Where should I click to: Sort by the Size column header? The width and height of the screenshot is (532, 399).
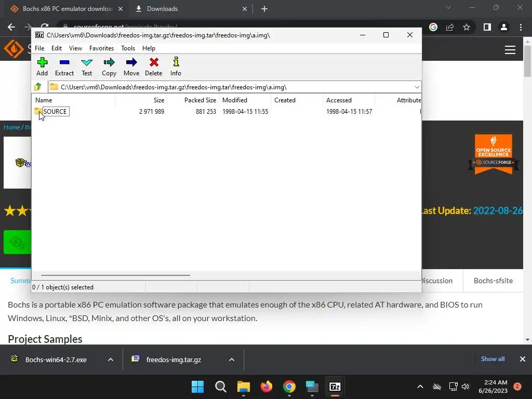click(141, 100)
